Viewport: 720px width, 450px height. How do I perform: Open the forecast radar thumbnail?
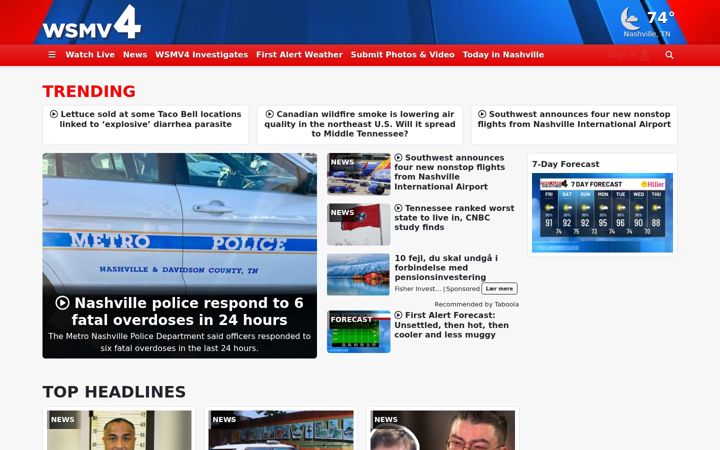tap(359, 332)
